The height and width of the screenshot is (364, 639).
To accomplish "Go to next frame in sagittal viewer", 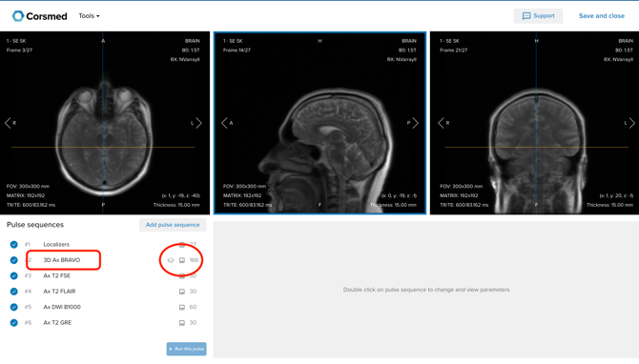I will 415,123.
